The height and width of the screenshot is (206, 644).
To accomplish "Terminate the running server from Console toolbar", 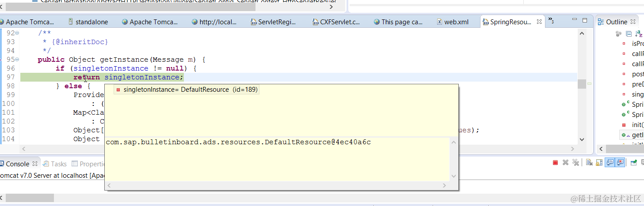I will 555,163.
